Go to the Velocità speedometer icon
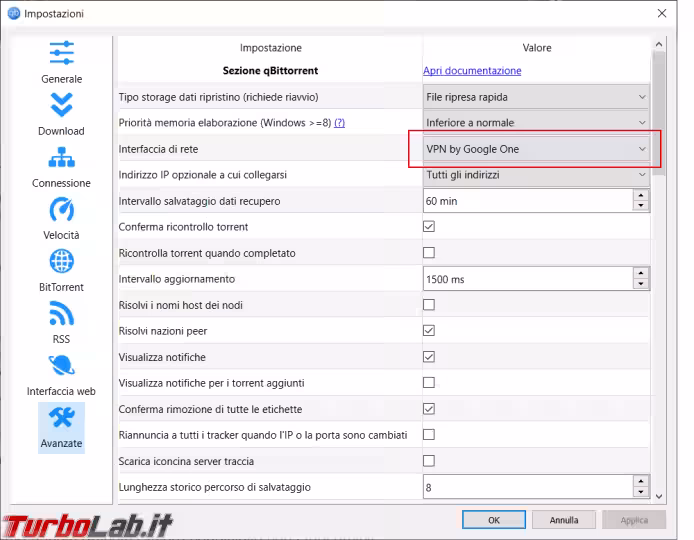Viewport: 694px width, 540px height. [x=62, y=210]
